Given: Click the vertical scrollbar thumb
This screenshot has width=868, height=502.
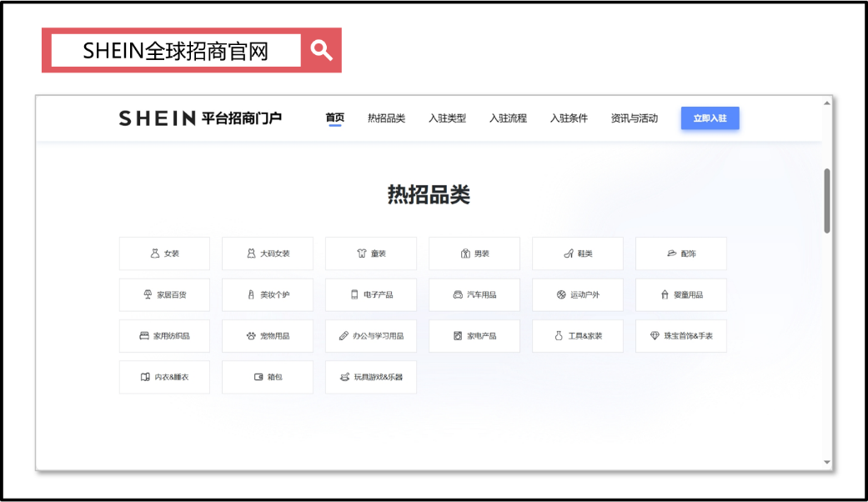Looking at the screenshot, I should click(x=827, y=201).
